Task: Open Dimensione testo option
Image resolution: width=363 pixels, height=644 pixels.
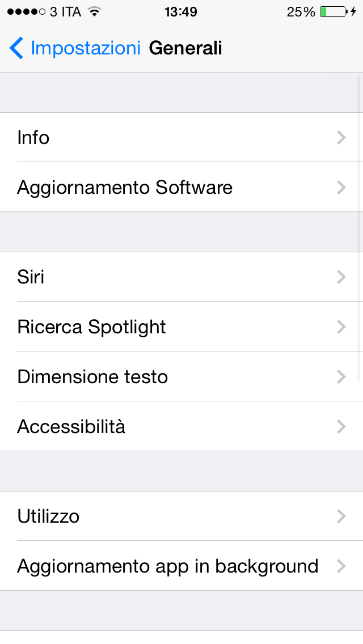Action: pyautogui.click(x=170, y=377)
